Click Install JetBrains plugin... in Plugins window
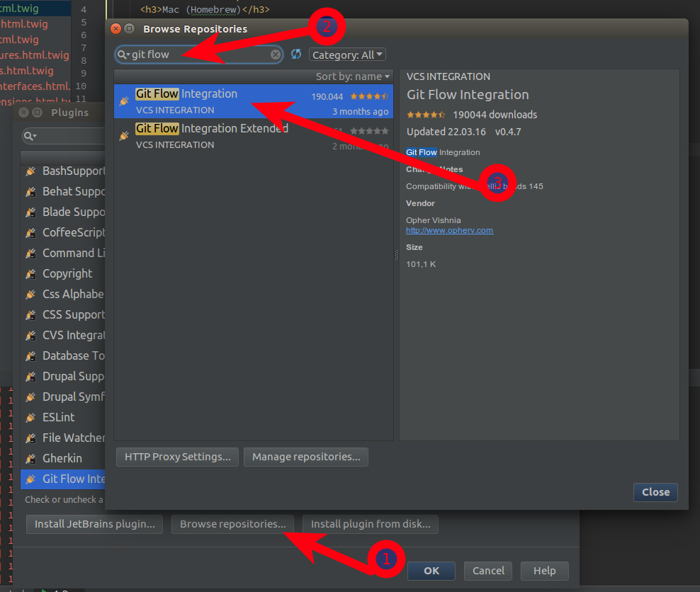 click(x=95, y=524)
